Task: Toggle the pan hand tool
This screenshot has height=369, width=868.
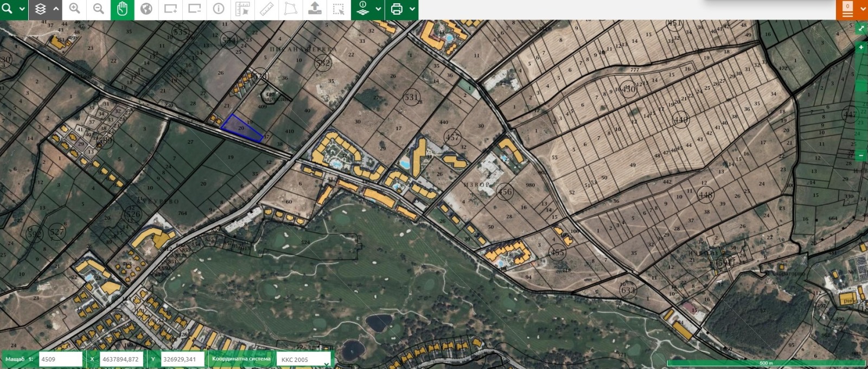Action: click(x=123, y=9)
